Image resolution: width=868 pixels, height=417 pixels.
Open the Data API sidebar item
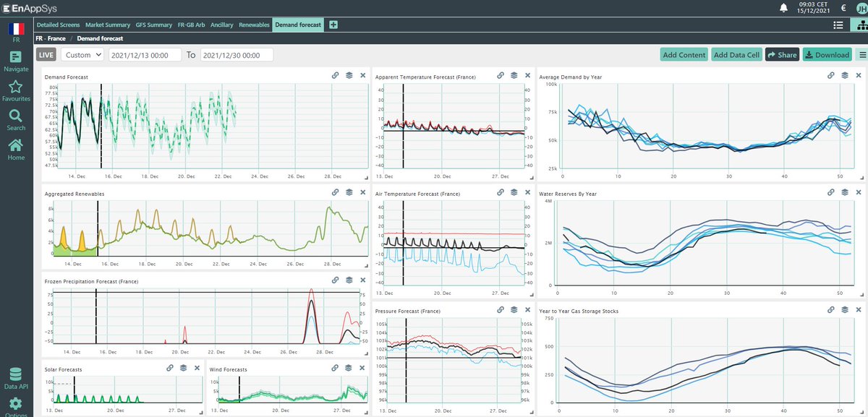(x=16, y=379)
